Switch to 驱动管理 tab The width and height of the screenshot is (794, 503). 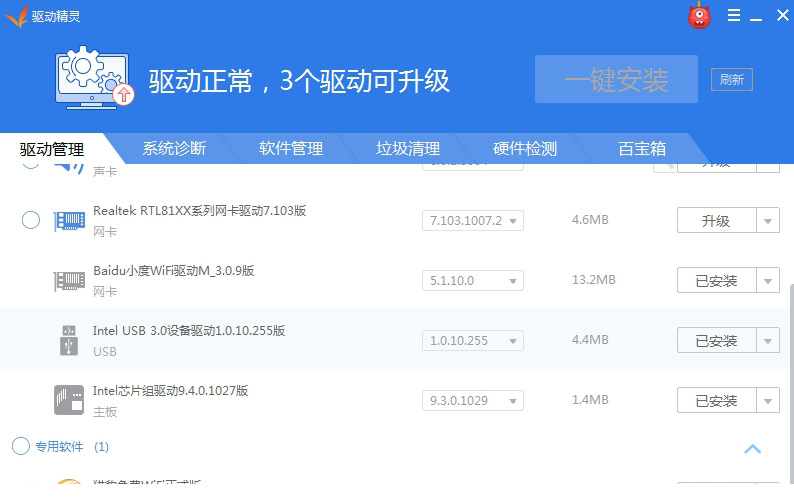click(x=52, y=149)
